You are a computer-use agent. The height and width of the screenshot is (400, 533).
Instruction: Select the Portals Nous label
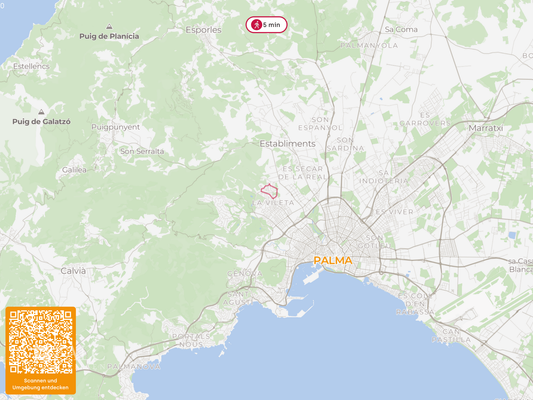pos(191,340)
